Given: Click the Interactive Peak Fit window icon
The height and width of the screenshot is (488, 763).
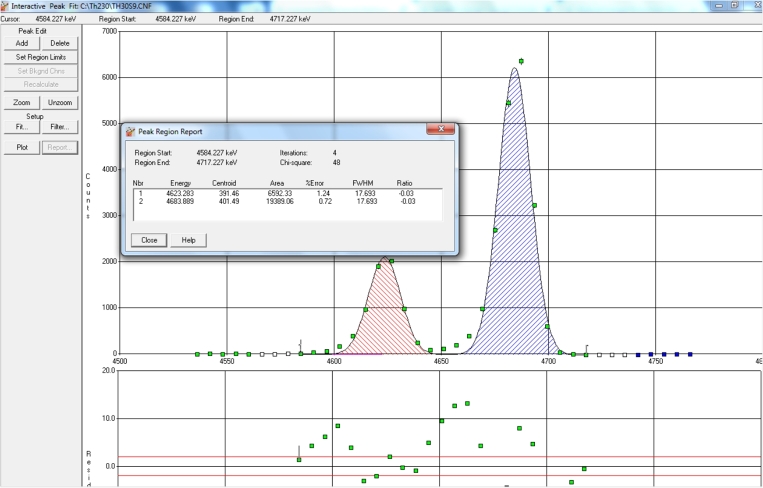Looking at the screenshot, I should tap(4, 6).
